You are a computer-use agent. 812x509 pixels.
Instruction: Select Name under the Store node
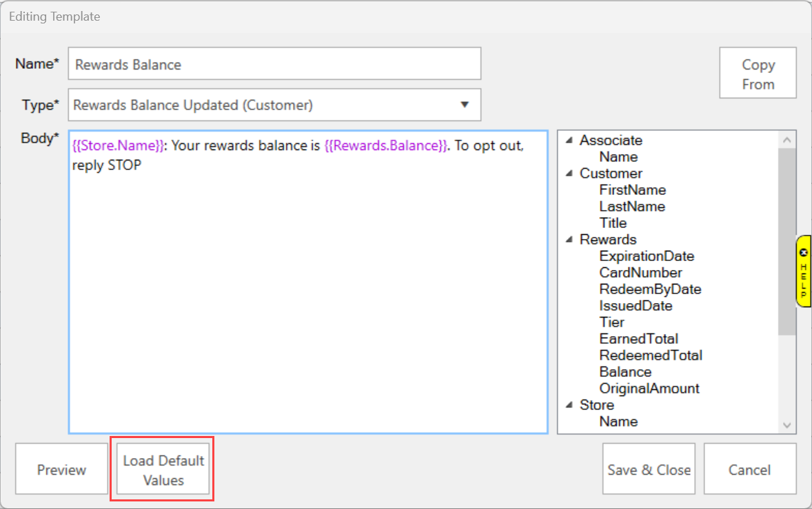(x=618, y=422)
